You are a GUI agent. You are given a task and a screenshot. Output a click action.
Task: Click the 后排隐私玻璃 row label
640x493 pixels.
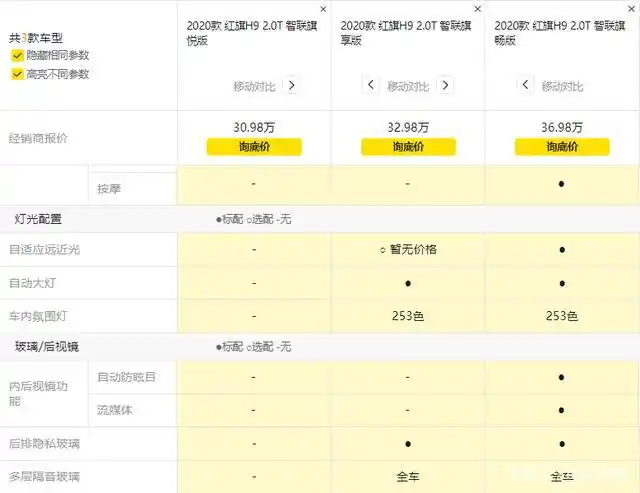44,443
